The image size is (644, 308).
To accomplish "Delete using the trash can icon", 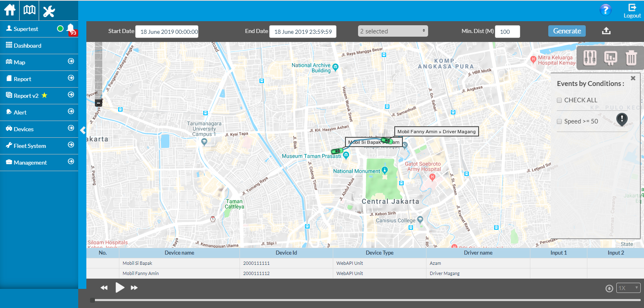I will pyautogui.click(x=631, y=58).
